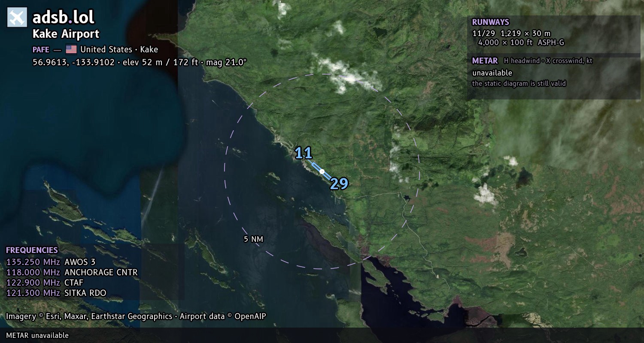Click the METAR 'unavailable' status text
Viewport: 644px width, 343px height.
492,73
